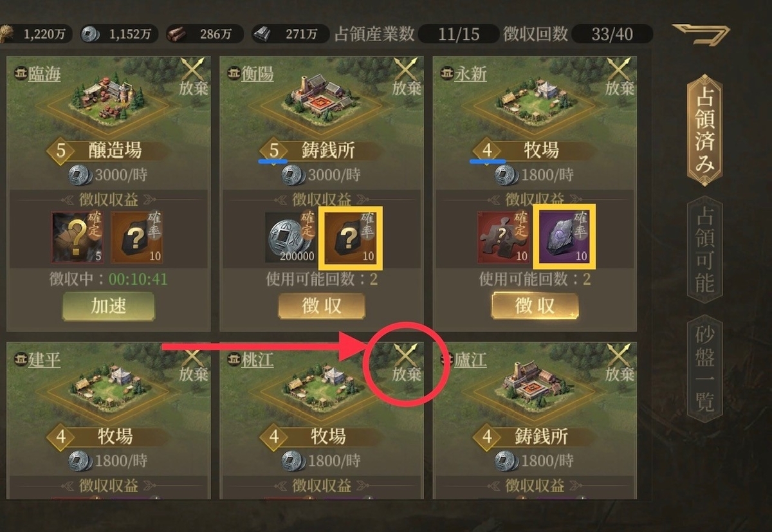Viewport: 772px width, 532px height.
Task: Click 徴収 button for 衡陽 鋳銭所
Action: pyautogui.click(x=322, y=306)
